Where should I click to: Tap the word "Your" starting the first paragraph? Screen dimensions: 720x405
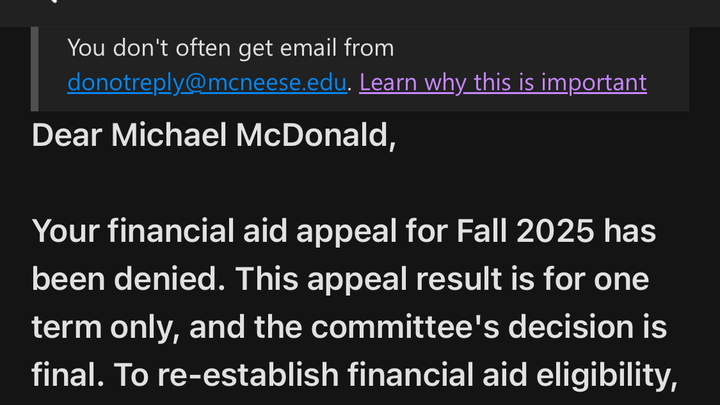(x=68, y=232)
